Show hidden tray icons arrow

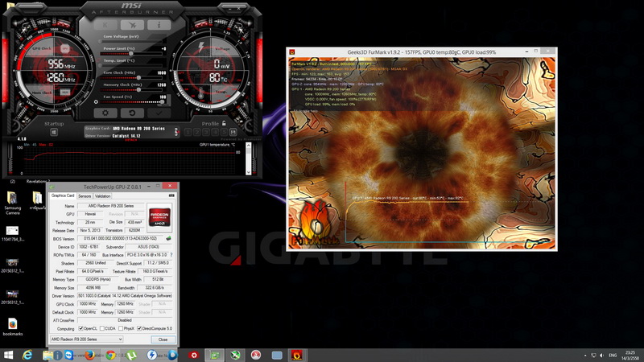point(585,356)
